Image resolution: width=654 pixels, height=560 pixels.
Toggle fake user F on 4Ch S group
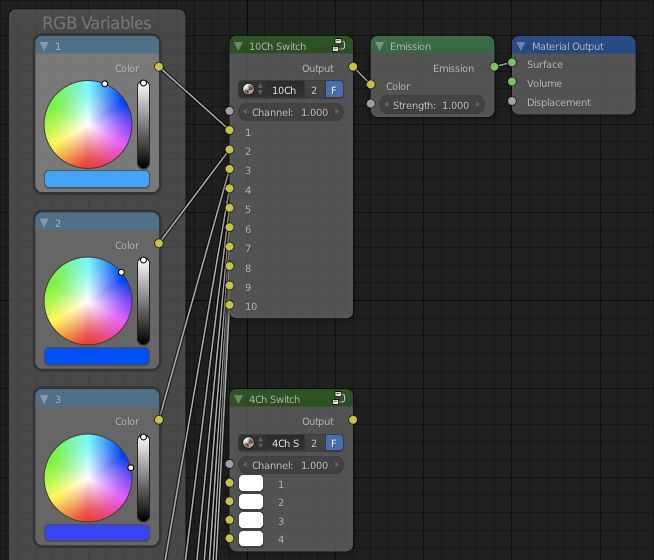[334, 443]
